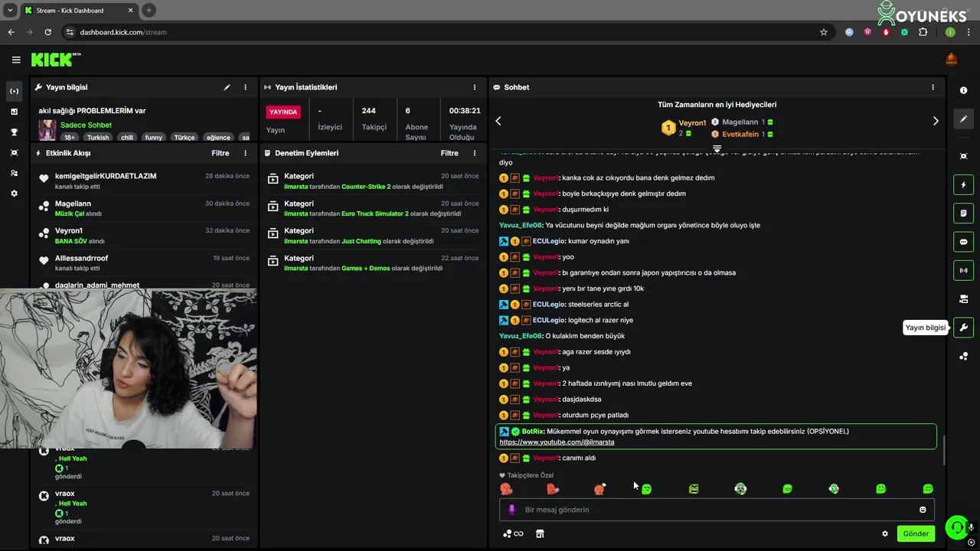Open the shop icon below message box
The height and width of the screenshot is (551, 980).
click(x=540, y=533)
